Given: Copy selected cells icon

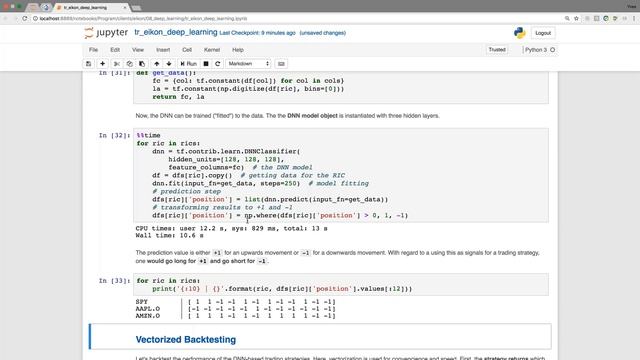Looking at the screenshot, I should pyautogui.click(x=129, y=64).
